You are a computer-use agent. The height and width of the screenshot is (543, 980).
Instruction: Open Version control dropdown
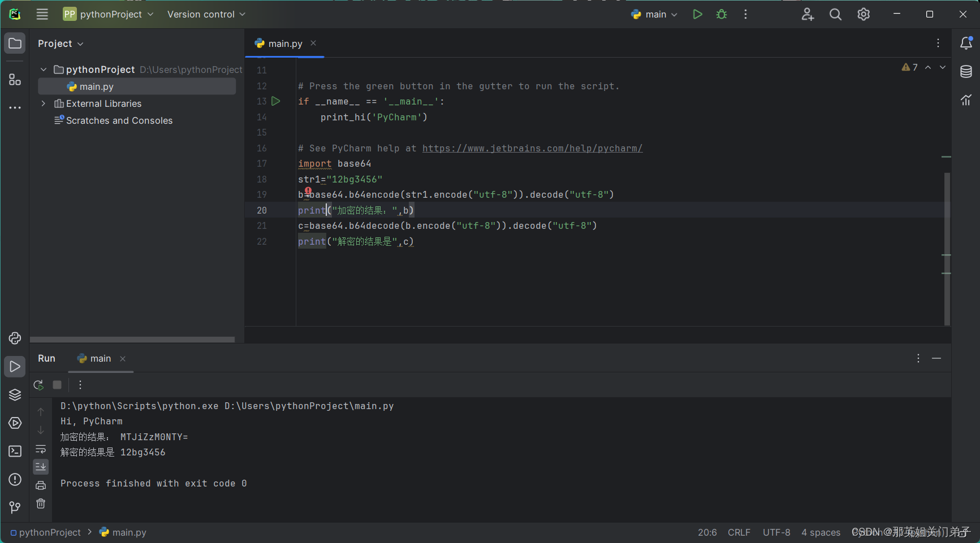point(206,14)
